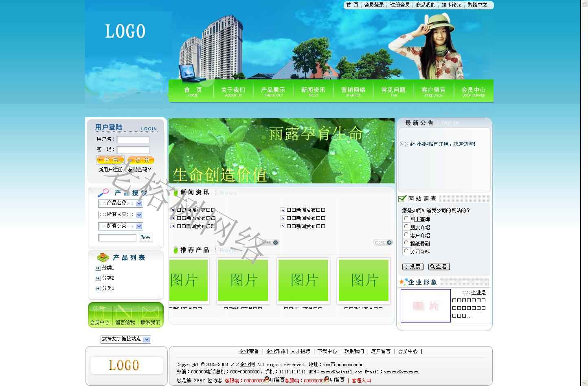The height and width of the screenshot is (386, 588).
Task: Click the QQ penguin icon in footer
Action: coord(267,379)
